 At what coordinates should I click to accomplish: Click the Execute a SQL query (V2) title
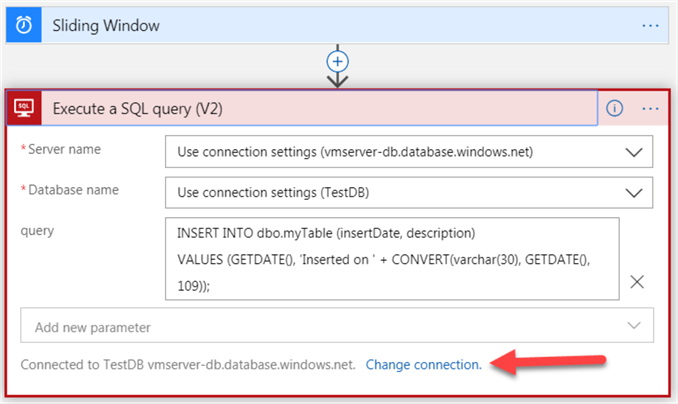click(x=137, y=108)
